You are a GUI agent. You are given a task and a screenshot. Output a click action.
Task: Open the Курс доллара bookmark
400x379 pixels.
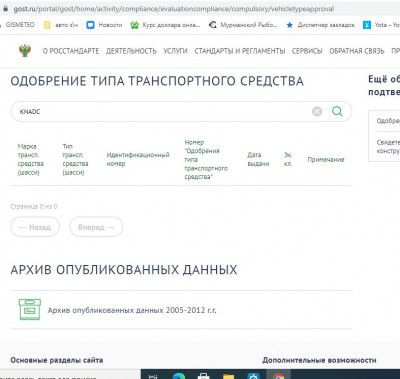[165, 25]
